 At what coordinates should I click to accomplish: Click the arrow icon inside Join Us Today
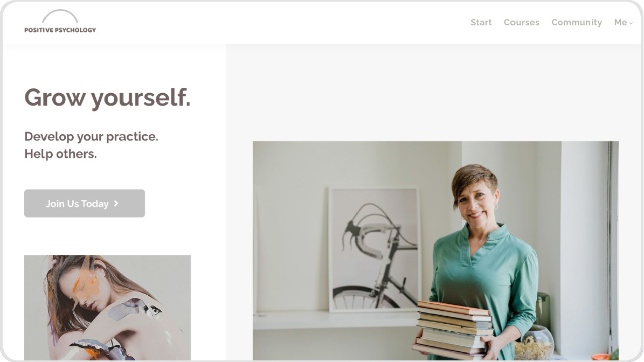click(x=116, y=203)
